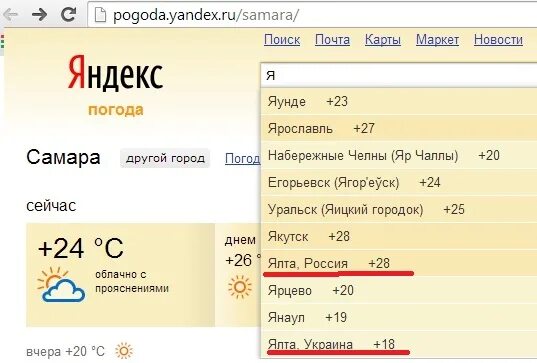Open the Почта link
Screen dimensions: 537x363
click(x=332, y=40)
